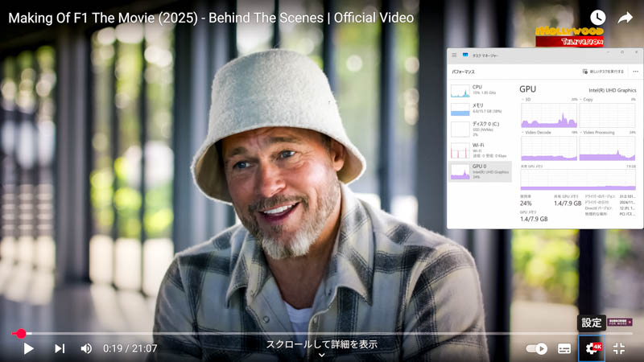The width and height of the screenshot is (644, 362).
Task: Click the 24% utilization value
Action: coord(526,204)
